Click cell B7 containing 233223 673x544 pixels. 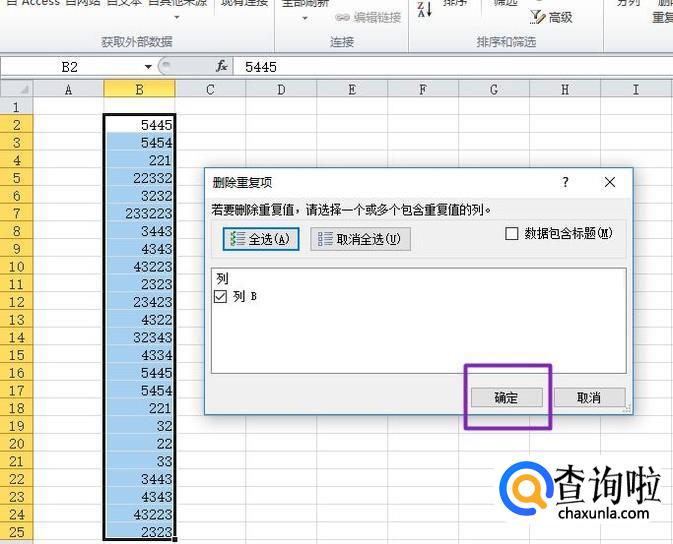(x=139, y=213)
